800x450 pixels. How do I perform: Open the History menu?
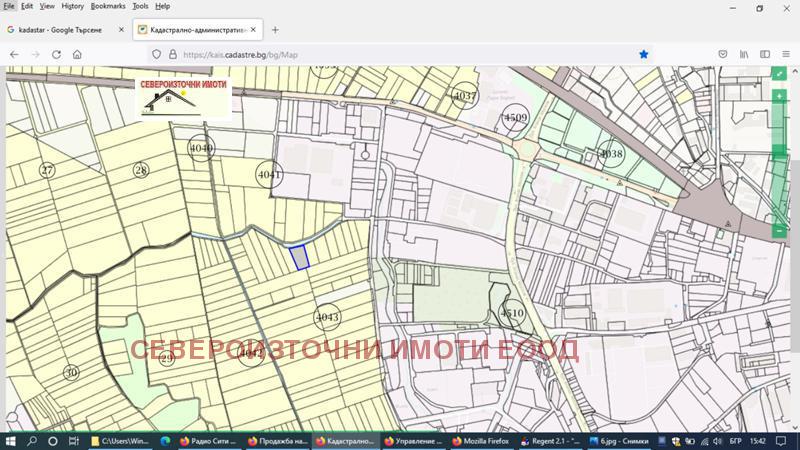(x=72, y=6)
